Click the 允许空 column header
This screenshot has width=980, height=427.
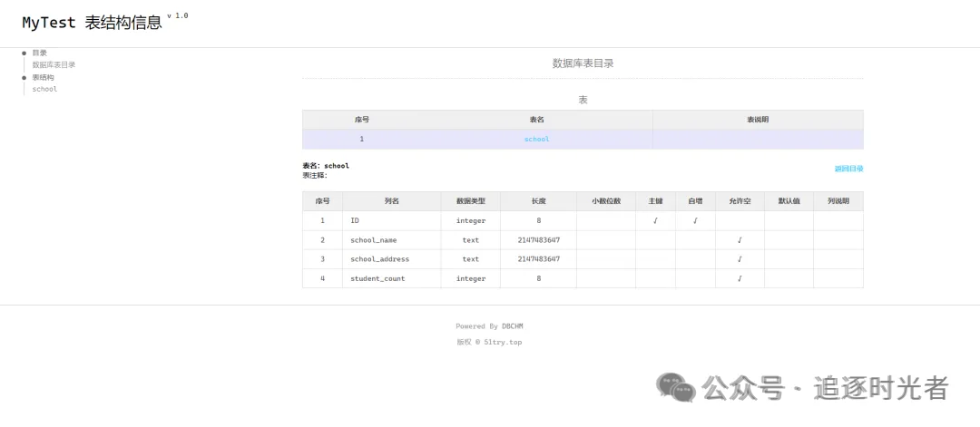click(740, 201)
